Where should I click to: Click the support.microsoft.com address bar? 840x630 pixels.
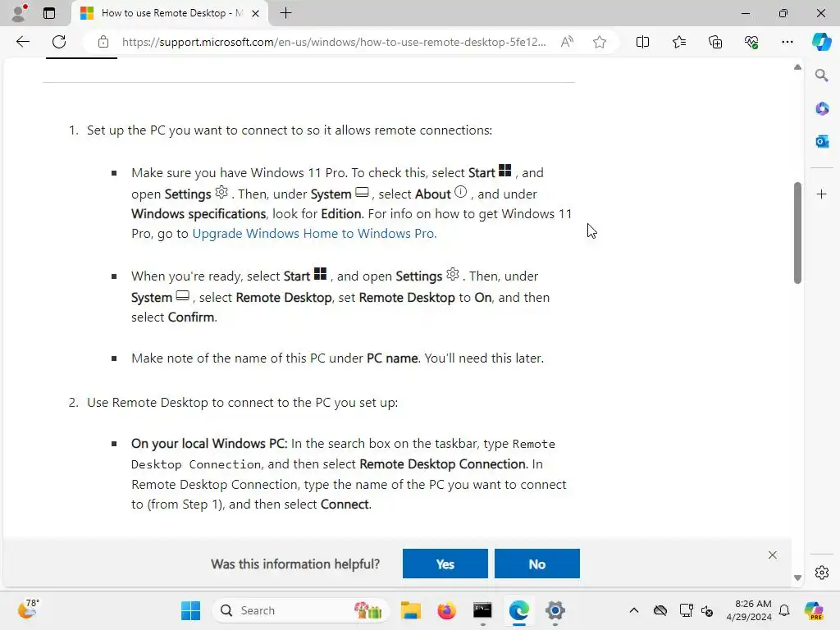click(x=334, y=42)
